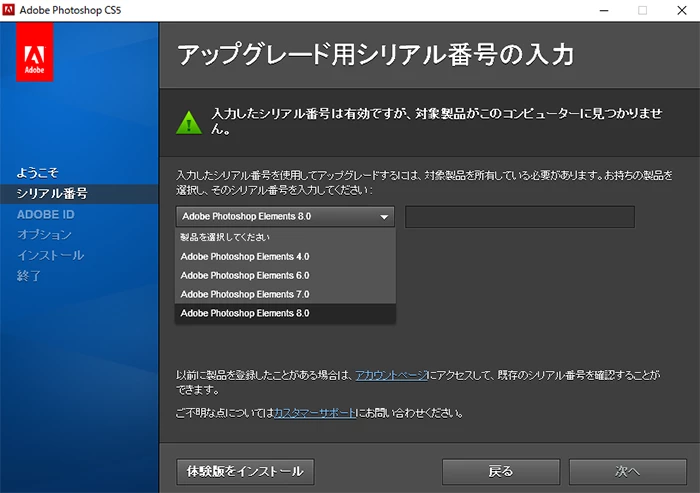Click the 次へ next button

(628, 472)
